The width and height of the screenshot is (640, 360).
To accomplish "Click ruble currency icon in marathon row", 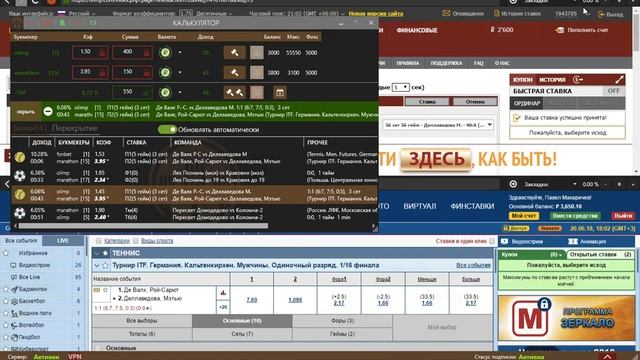I will (165, 72).
